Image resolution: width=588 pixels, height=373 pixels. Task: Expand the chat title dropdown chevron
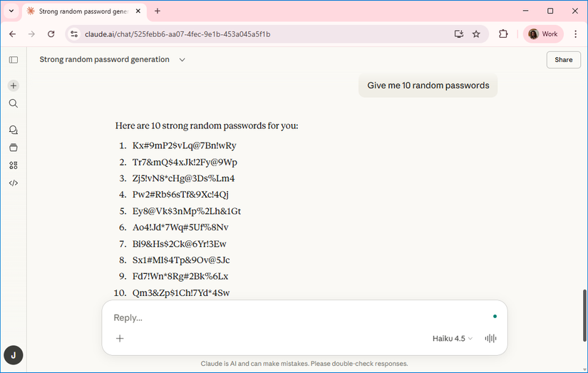[x=182, y=60]
